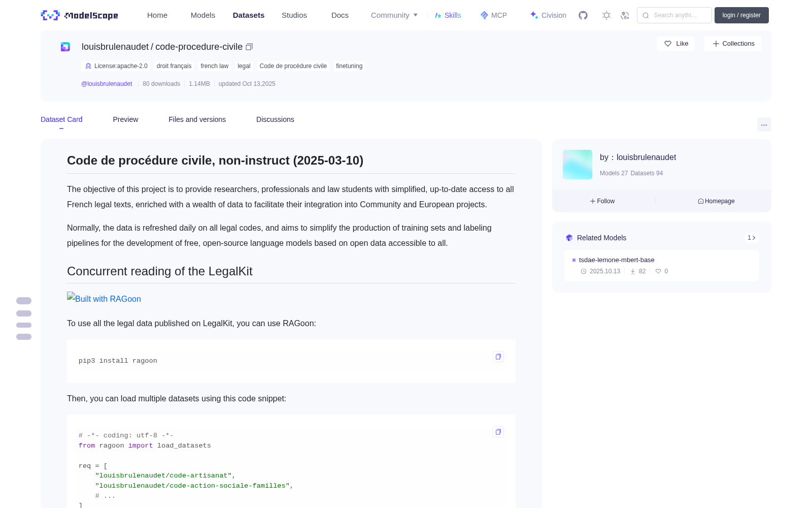812x508 pixels.
Task: Switch to the Discussions tab
Action: click(275, 119)
